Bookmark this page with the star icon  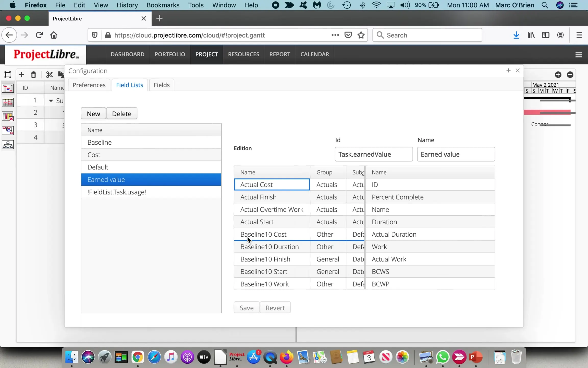click(x=361, y=35)
